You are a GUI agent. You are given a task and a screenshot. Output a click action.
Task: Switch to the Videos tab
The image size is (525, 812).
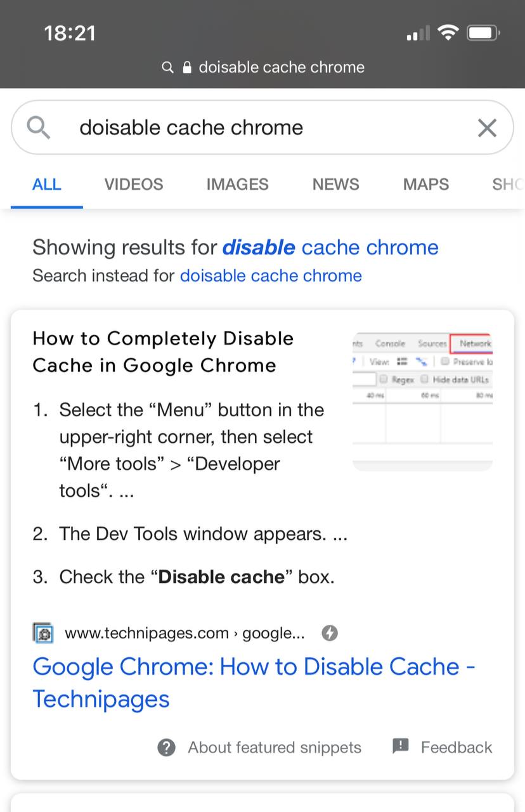point(134,185)
